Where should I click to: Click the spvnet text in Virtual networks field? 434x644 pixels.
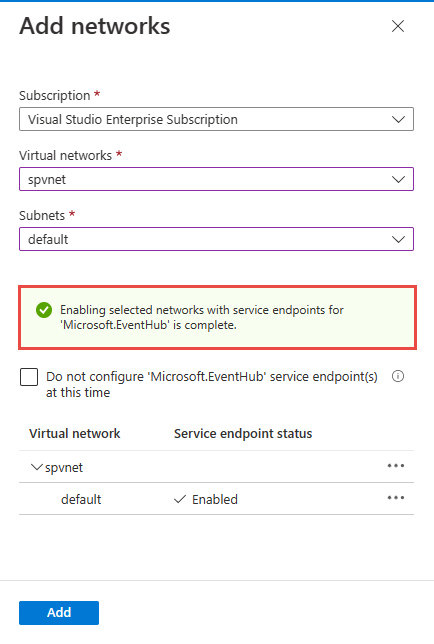47,179
